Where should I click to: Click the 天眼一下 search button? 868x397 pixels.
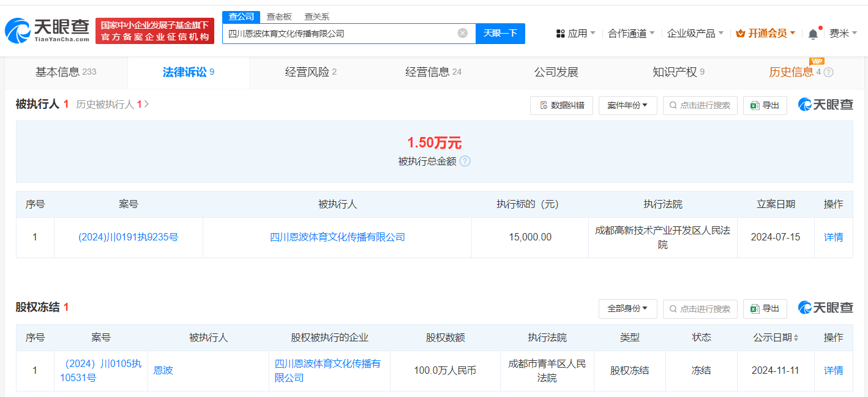500,33
